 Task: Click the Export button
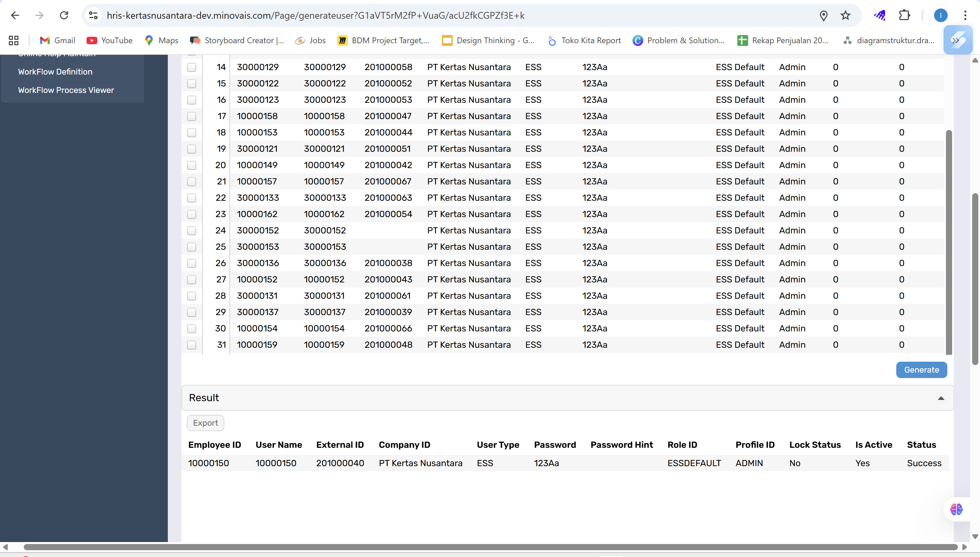pyautogui.click(x=205, y=423)
